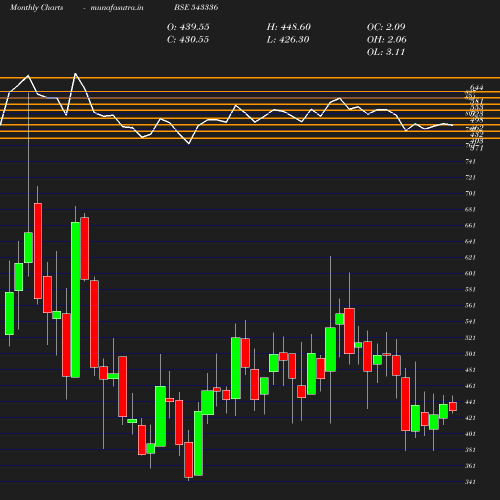The image size is (500, 500).
Task: Click the 'OL: 3.11' reading
Action: point(386,52)
